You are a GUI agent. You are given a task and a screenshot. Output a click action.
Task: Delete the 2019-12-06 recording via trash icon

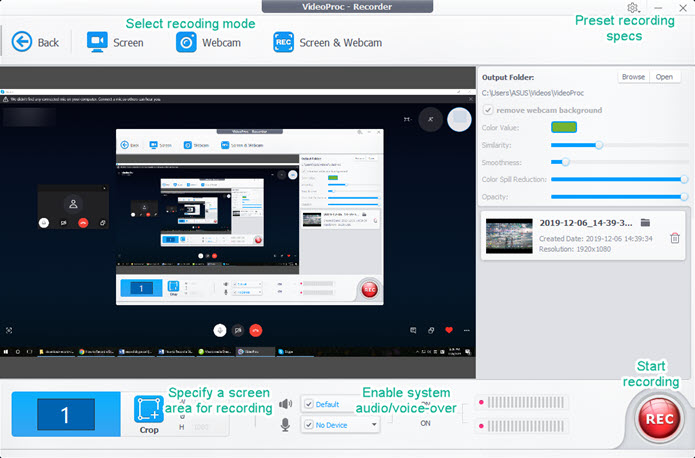point(675,238)
